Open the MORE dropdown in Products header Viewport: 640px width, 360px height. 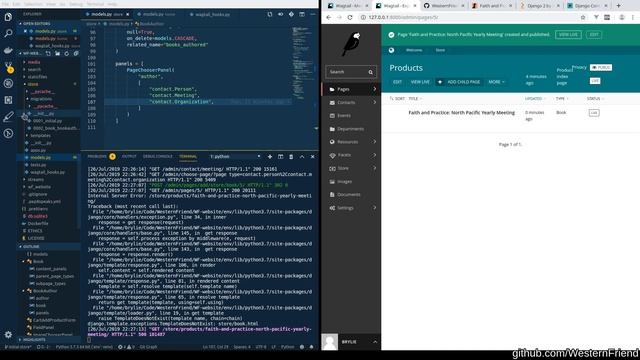pyautogui.click(x=496, y=82)
